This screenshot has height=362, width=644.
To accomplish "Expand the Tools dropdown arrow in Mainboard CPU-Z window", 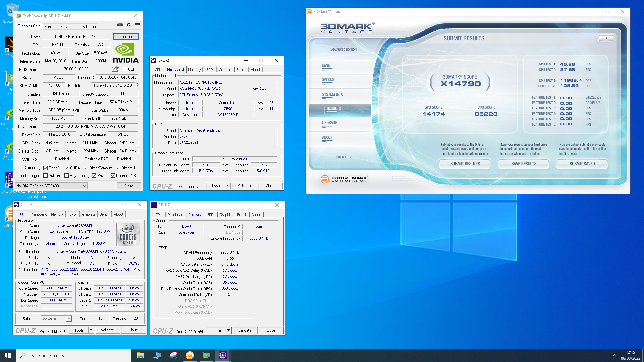I will [228, 185].
